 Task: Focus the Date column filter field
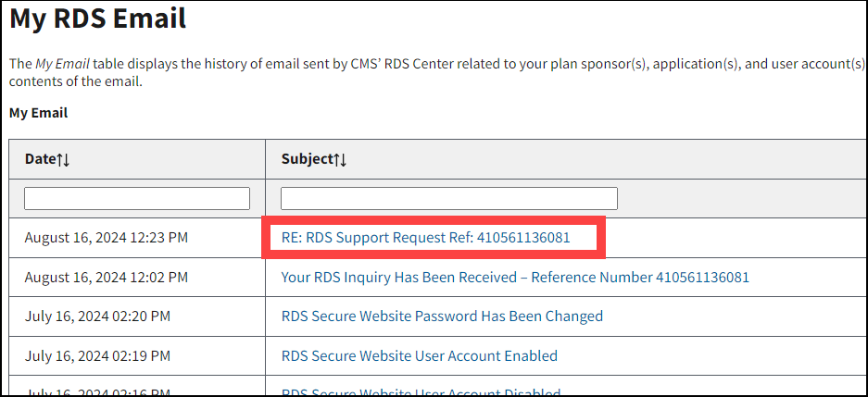click(137, 198)
